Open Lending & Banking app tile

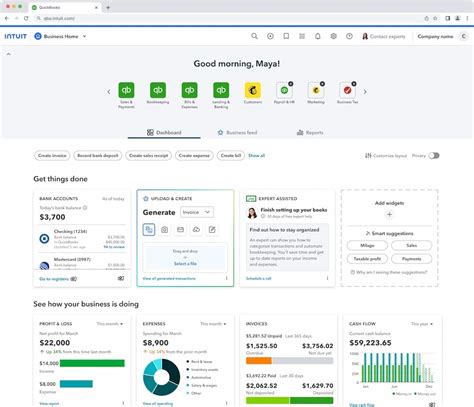coord(221,95)
